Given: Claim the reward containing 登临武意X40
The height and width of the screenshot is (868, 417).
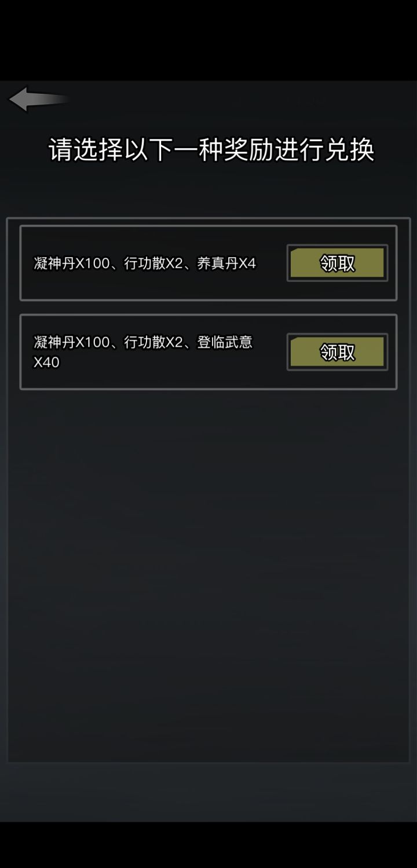Looking at the screenshot, I should tap(337, 352).
